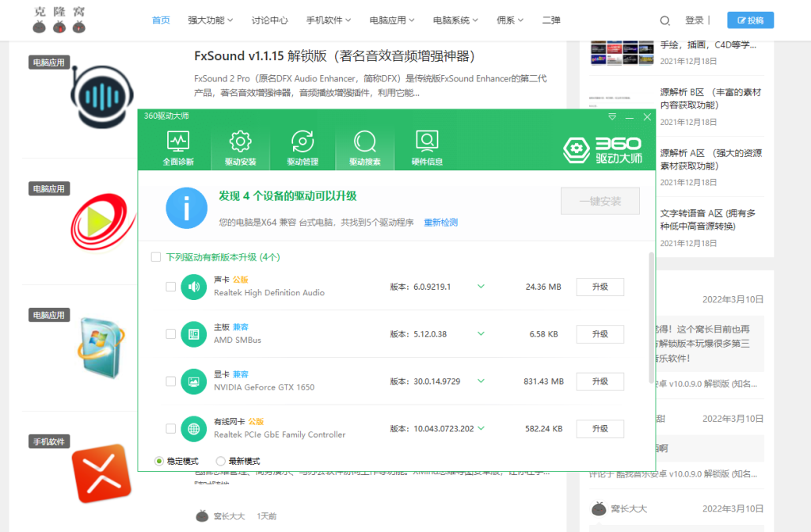Upgrade the AMD SMBus driver
This screenshot has width=811, height=532.
click(600, 334)
